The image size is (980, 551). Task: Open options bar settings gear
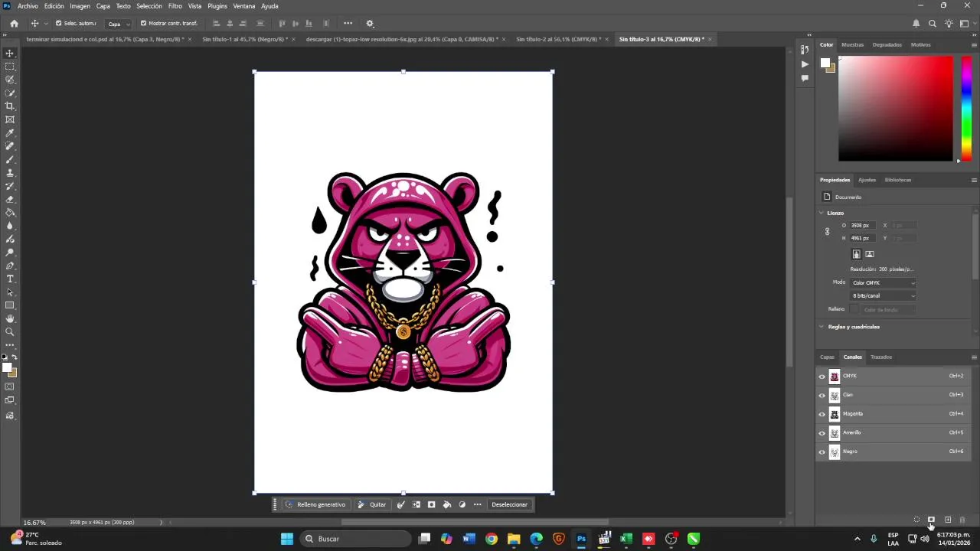[370, 24]
